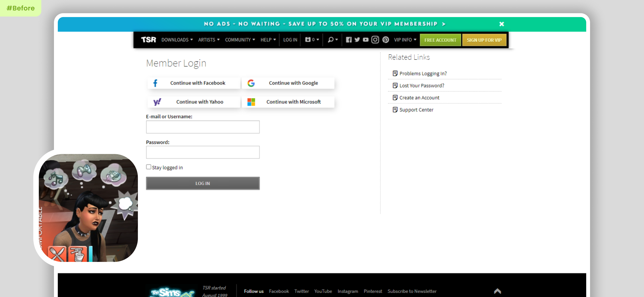Click the TSR logo in navbar
Viewport: 644px width, 297px height.
(148, 40)
